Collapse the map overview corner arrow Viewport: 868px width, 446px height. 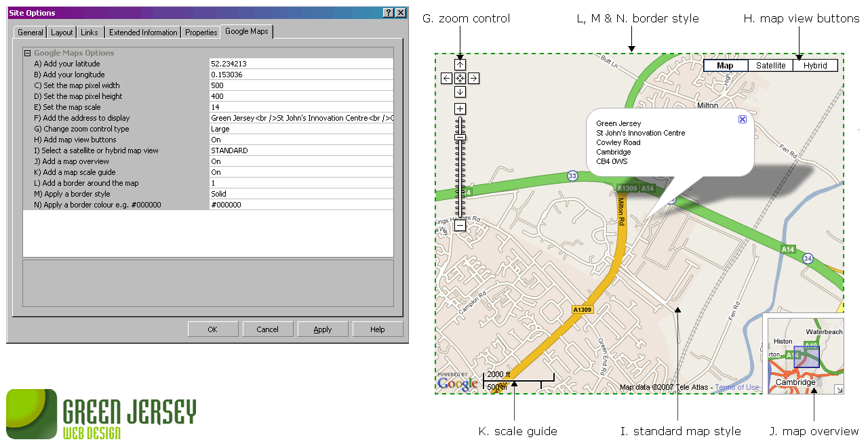(839, 389)
